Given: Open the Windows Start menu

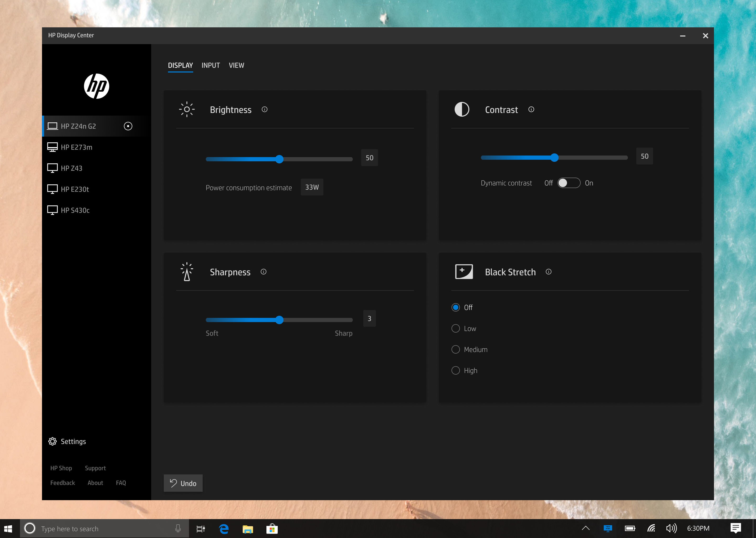Looking at the screenshot, I should [x=8, y=529].
